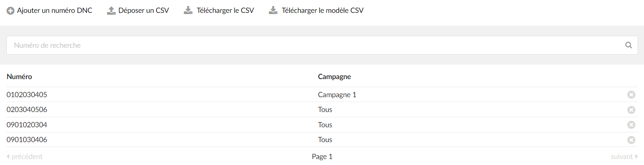Go to next page with suivant
This screenshot has height=165, width=644.
click(624, 157)
